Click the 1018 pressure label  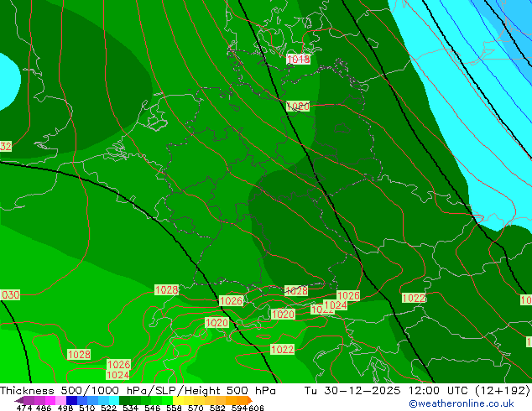pyautogui.click(x=298, y=60)
